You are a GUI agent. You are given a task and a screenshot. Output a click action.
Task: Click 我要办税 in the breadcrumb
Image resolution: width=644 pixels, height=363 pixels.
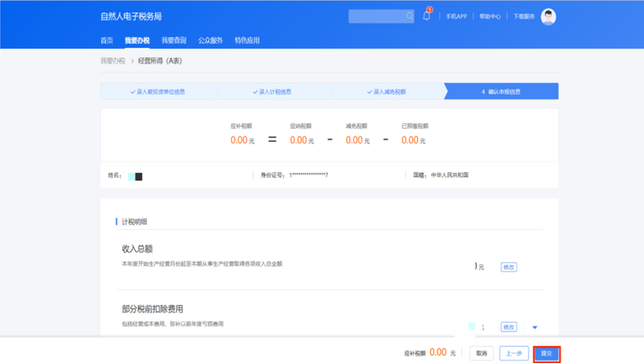[113, 61]
